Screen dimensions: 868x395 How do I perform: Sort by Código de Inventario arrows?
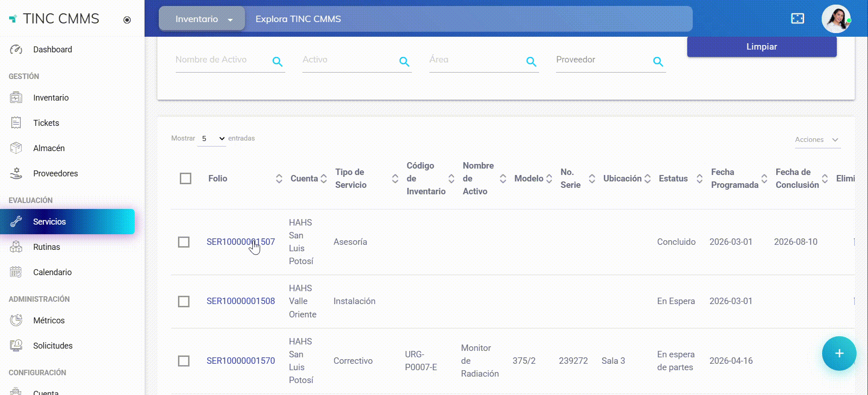(x=451, y=179)
